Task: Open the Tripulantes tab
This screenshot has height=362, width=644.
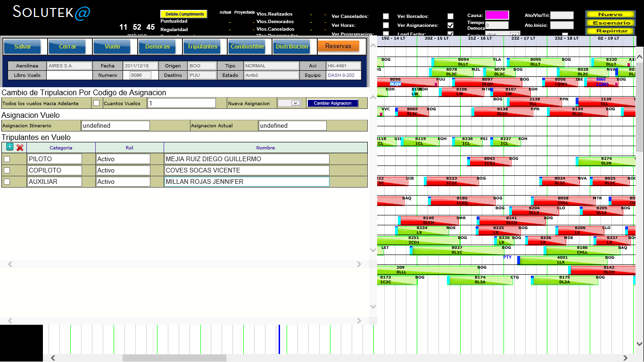Action: click(202, 47)
